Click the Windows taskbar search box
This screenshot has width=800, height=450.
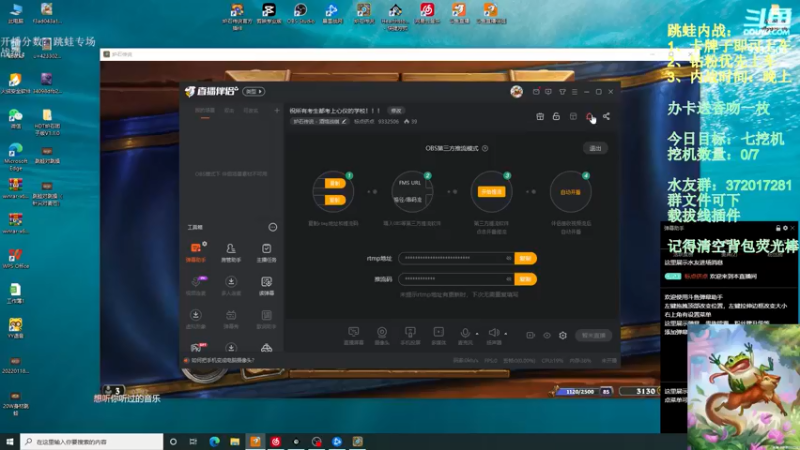pos(92,441)
